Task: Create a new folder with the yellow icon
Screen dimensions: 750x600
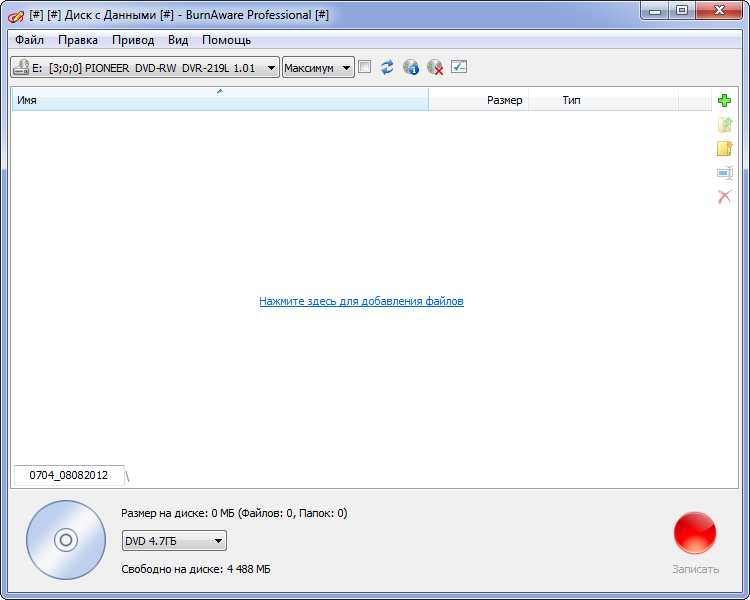Action: pos(725,148)
